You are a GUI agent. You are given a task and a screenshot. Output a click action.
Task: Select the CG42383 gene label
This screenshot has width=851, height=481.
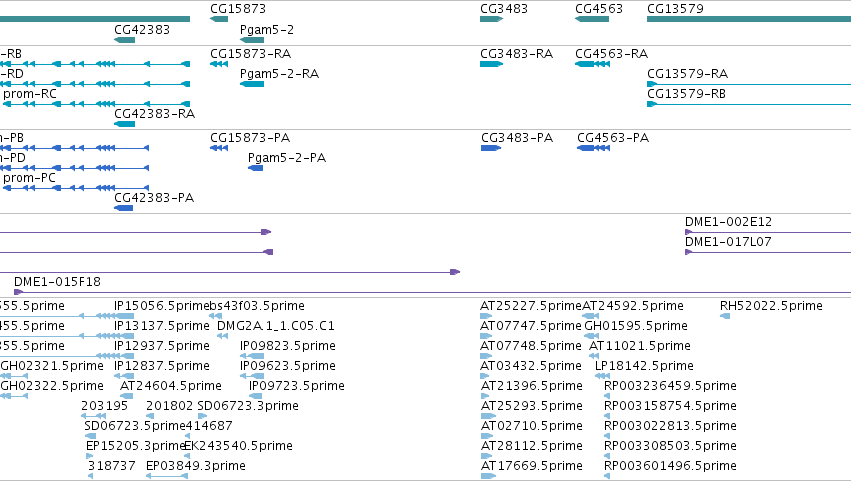click(x=142, y=30)
